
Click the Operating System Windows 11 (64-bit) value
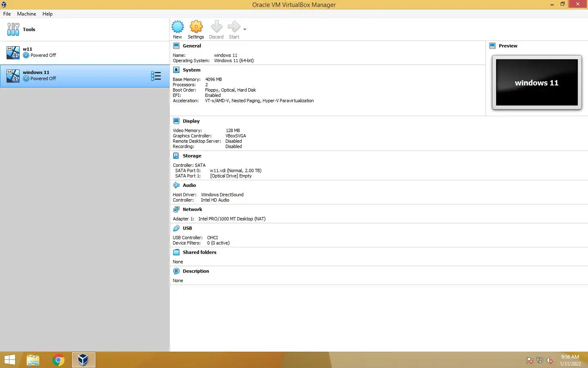coord(234,61)
